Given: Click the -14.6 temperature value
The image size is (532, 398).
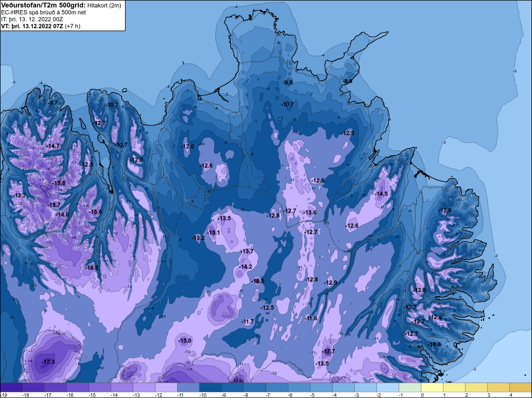Looking at the screenshot, I should [x=62, y=214].
